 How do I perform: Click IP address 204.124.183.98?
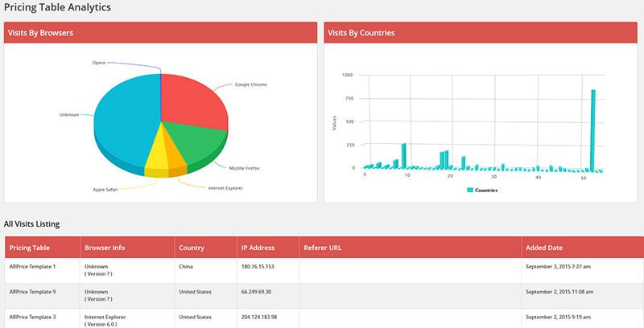(258, 318)
